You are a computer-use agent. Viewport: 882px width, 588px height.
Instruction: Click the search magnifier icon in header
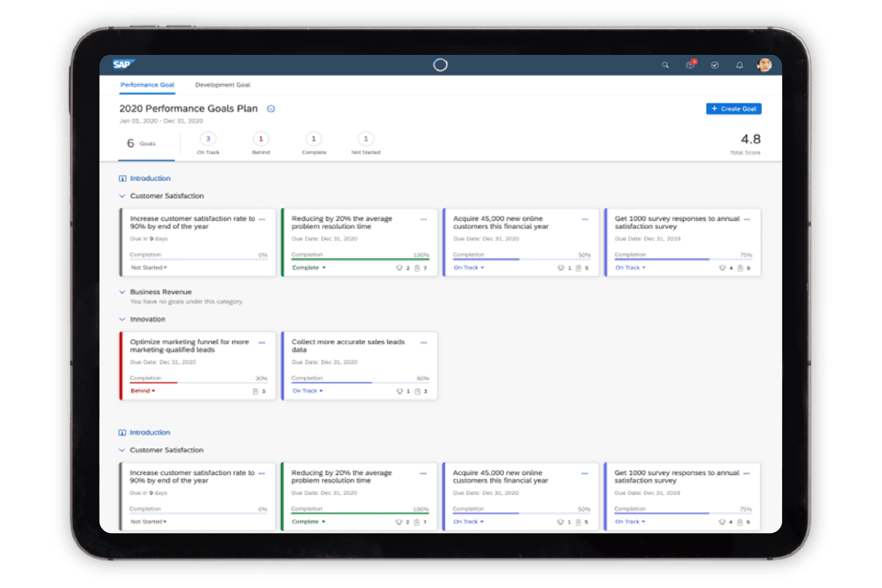tap(665, 65)
